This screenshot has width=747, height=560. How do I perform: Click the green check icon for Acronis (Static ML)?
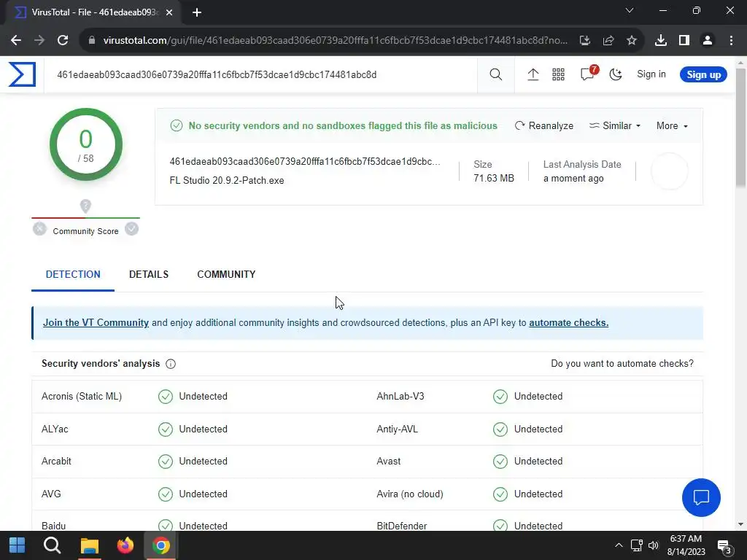coord(166,397)
